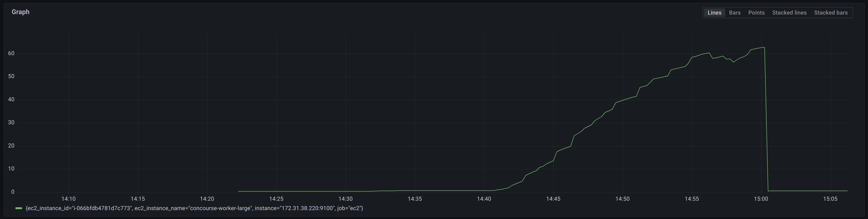Select the Lines display mode

tap(714, 12)
